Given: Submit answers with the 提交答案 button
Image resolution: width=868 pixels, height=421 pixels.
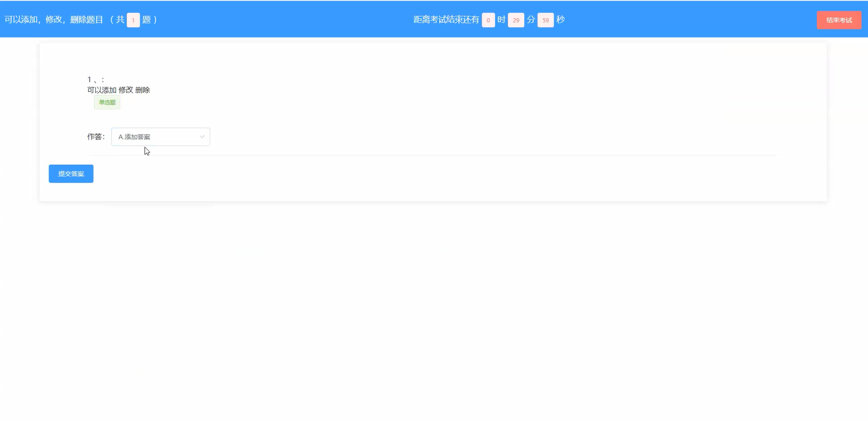Looking at the screenshot, I should click(71, 173).
